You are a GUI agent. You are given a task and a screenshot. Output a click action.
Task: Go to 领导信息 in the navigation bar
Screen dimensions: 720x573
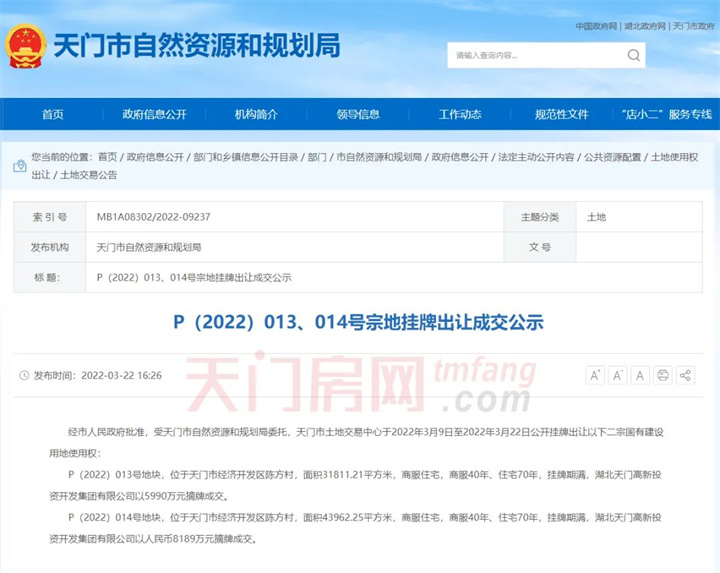tap(358, 114)
